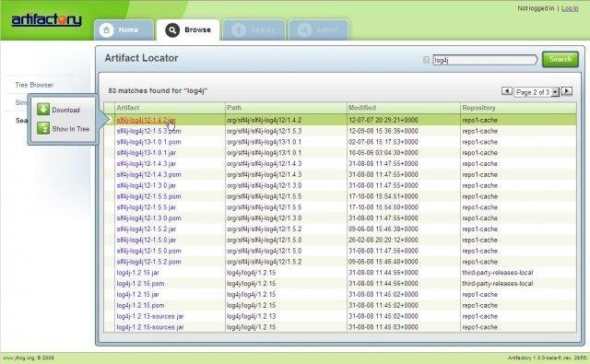Image resolution: width=590 pixels, height=364 pixels.
Task: Open artifact log4j-1.2.13-sources.jar
Action: (150, 316)
